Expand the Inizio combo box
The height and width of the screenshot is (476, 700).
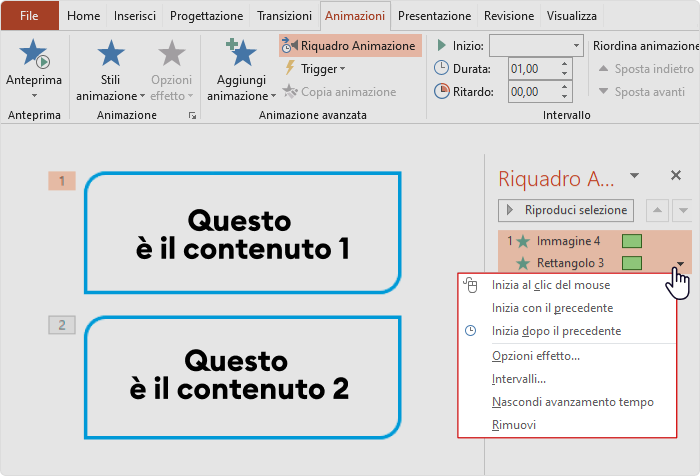[576, 46]
